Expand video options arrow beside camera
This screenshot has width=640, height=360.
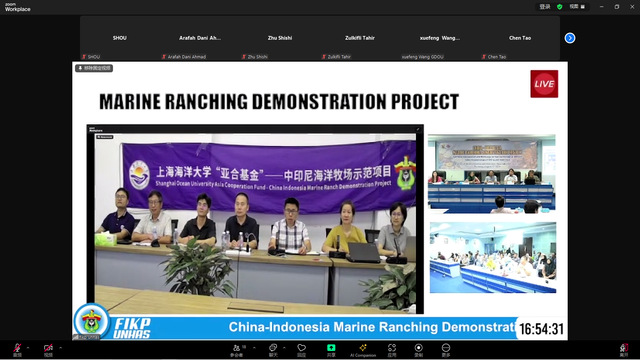[x=60, y=348]
